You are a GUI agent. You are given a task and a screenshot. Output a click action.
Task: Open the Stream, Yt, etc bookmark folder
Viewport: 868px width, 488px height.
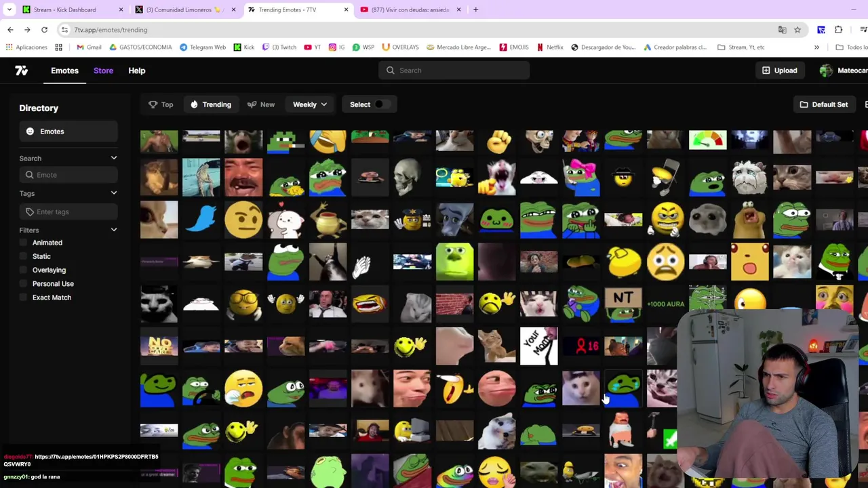[x=741, y=47]
